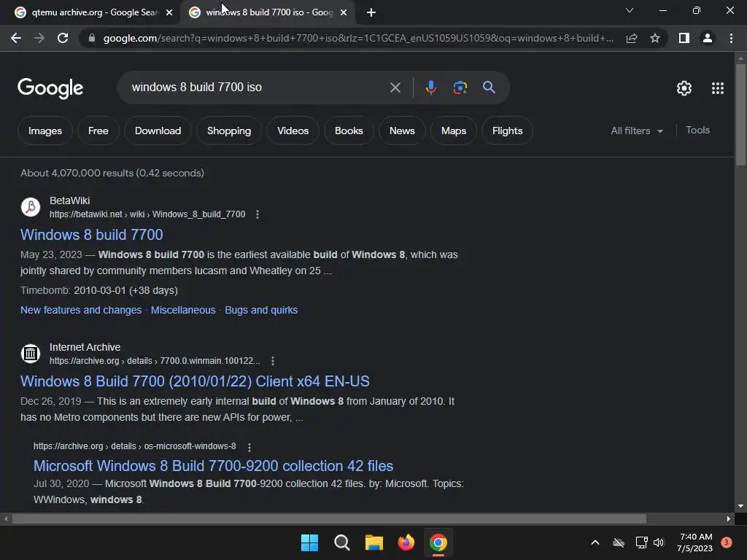Open Chrome side panel
The height and width of the screenshot is (560, 747).
(x=684, y=38)
